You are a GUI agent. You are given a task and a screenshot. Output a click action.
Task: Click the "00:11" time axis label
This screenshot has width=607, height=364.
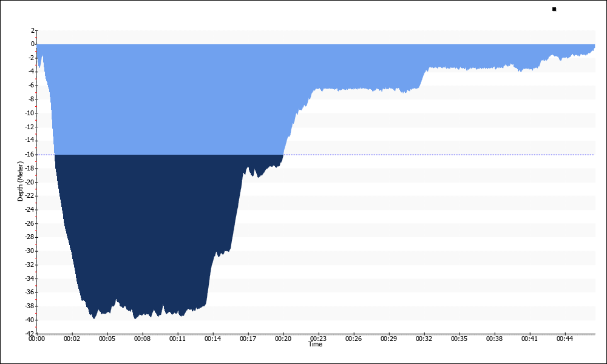point(177,339)
